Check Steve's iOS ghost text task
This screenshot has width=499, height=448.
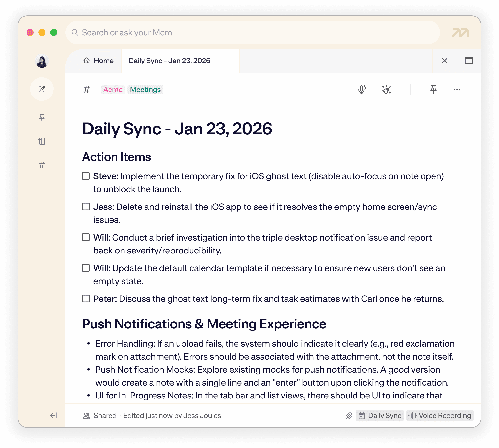click(86, 176)
